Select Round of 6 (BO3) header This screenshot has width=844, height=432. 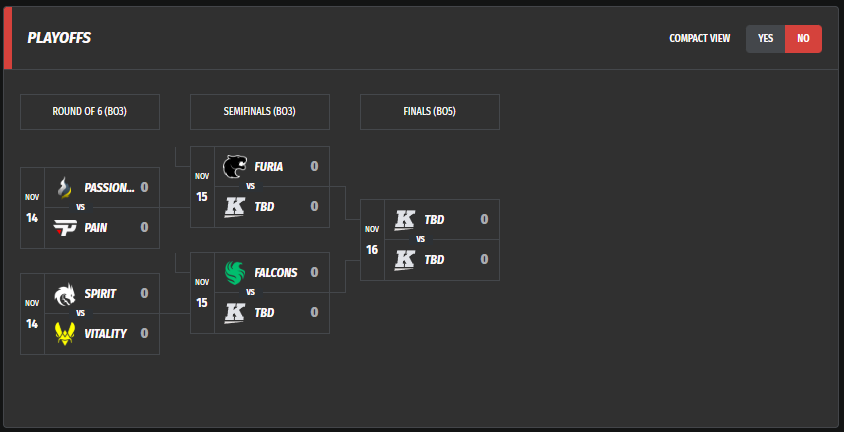click(x=90, y=112)
